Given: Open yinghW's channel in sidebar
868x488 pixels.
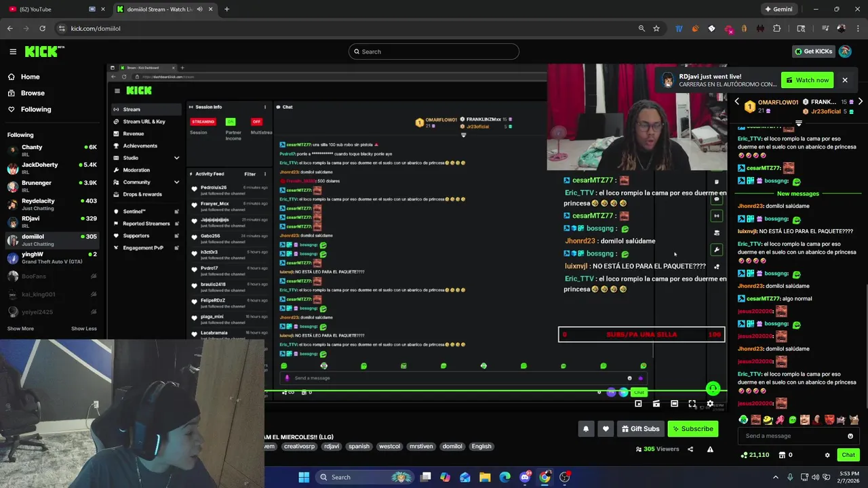Looking at the screenshot, I should coord(52,258).
